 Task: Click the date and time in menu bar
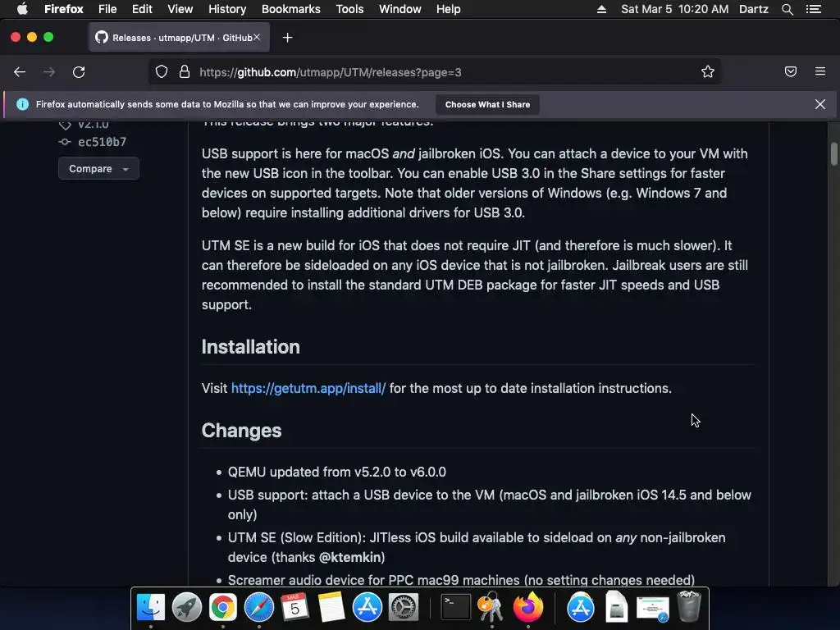pyautogui.click(x=674, y=9)
